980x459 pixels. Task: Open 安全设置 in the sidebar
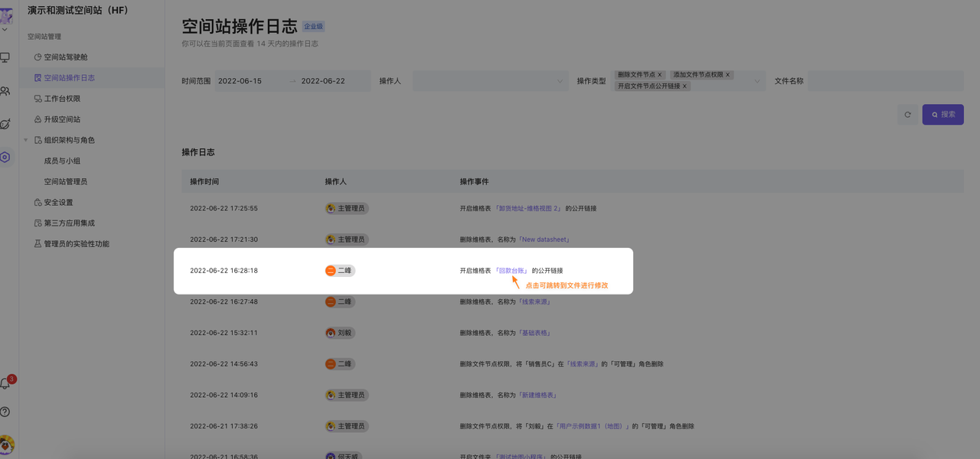point(58,203)
